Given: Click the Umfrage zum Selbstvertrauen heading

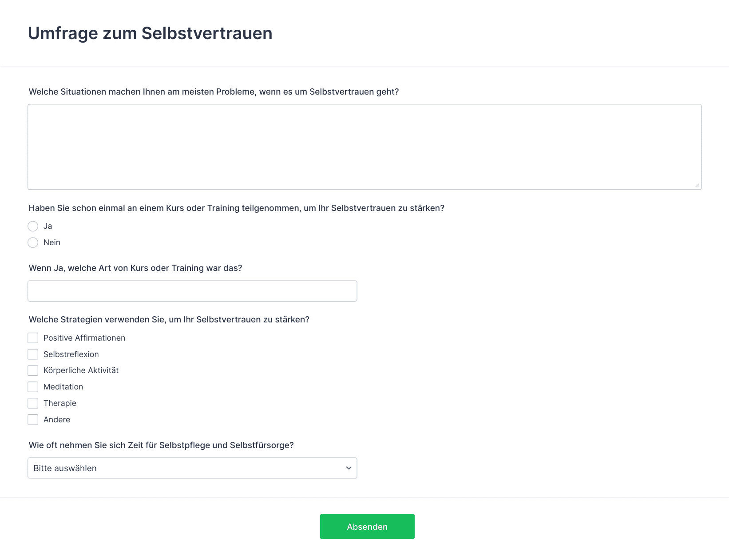Looking at the screenshot, I should 150,33.
